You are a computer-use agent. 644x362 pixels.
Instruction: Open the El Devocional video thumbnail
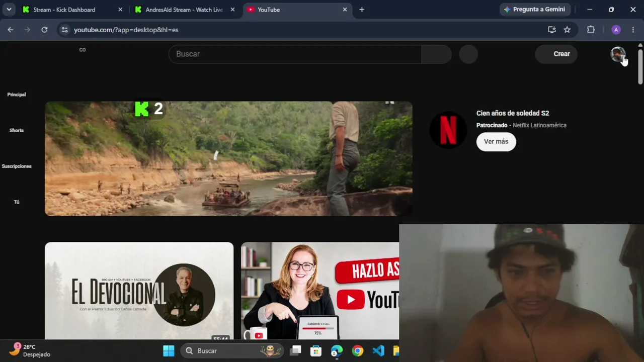click(x=139, y=291)
